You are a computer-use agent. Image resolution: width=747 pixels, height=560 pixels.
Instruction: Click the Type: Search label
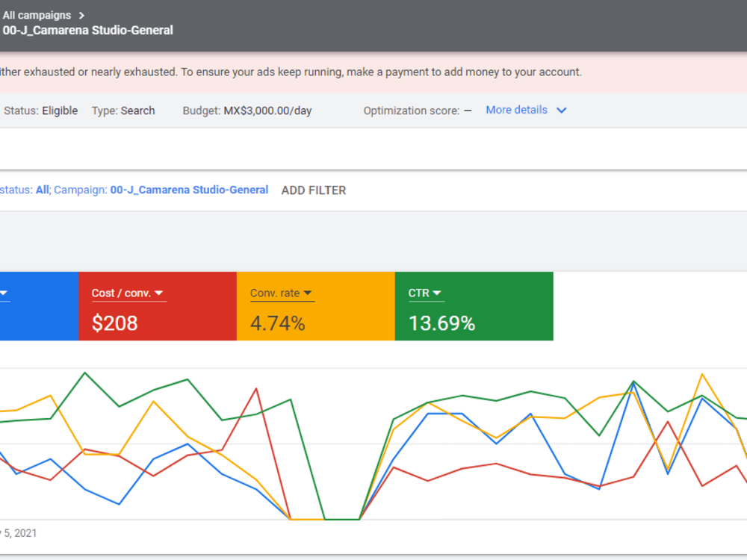point(123,111)
